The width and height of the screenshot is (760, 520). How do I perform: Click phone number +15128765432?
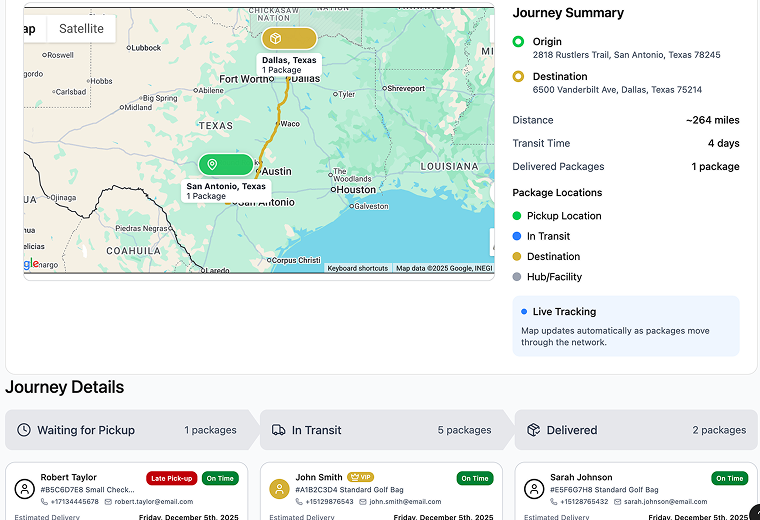tap(584, 502)
